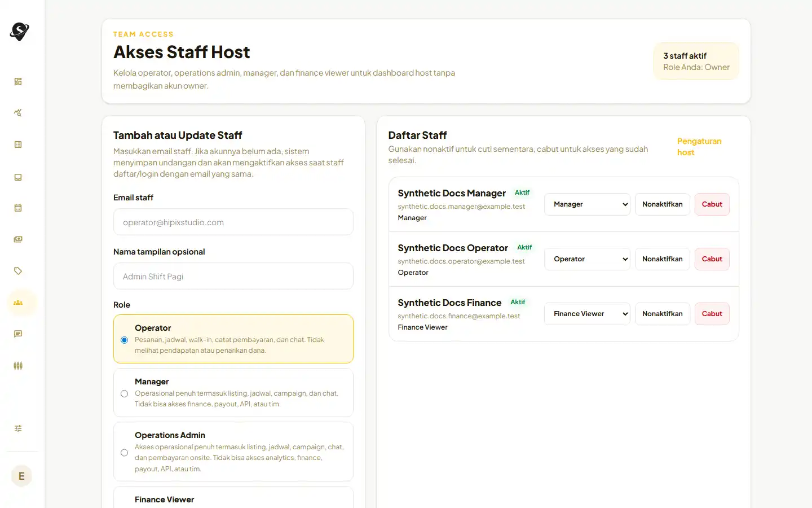Select the Operations Admin role radio button
The width and height of the screenshot is (812, 508).
click(124, 453)
